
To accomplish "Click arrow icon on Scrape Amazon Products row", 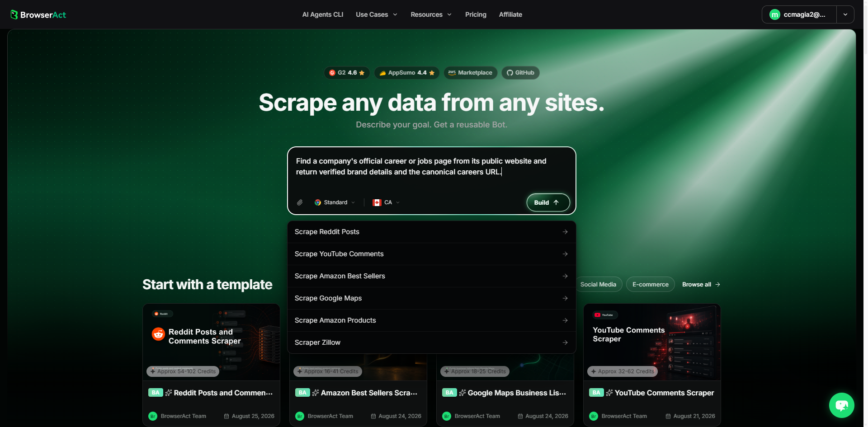I will [x=565, y=320].
